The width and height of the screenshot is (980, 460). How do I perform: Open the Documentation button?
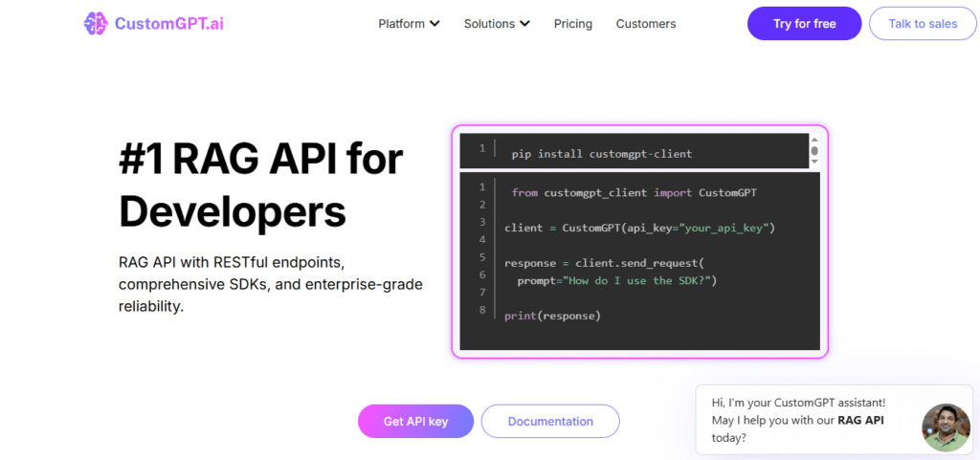[550, 422]
